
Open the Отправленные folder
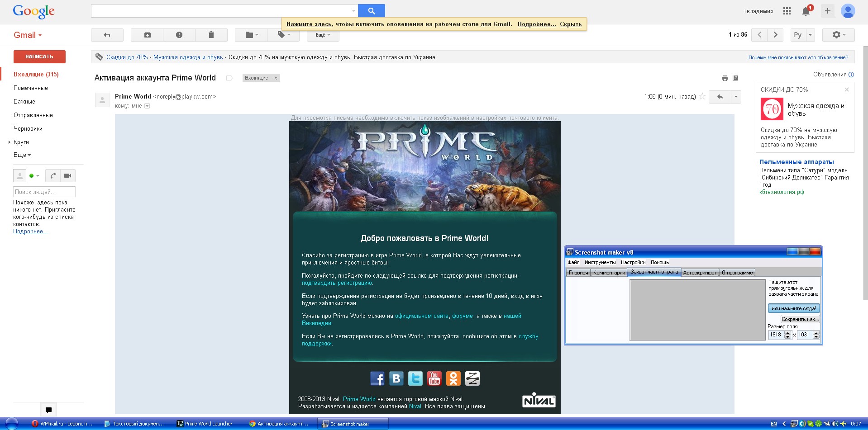click(x=33, y=115)
